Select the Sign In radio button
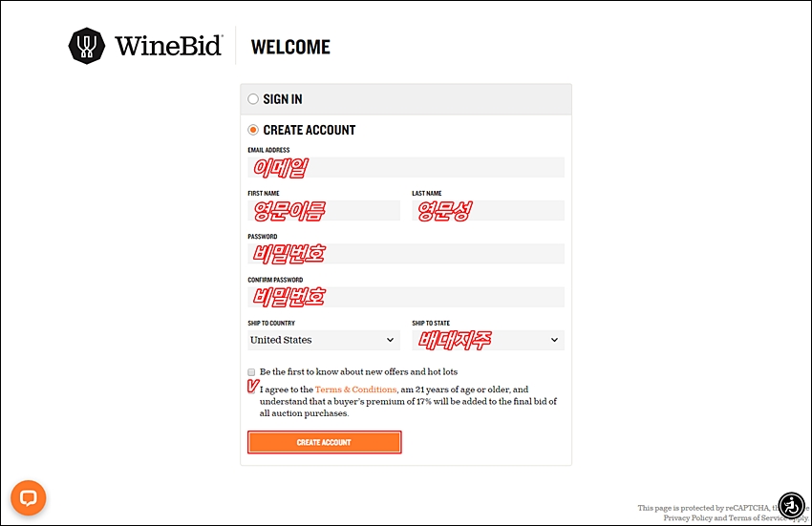This screenshot has width=812, height=526. (253, 99)
